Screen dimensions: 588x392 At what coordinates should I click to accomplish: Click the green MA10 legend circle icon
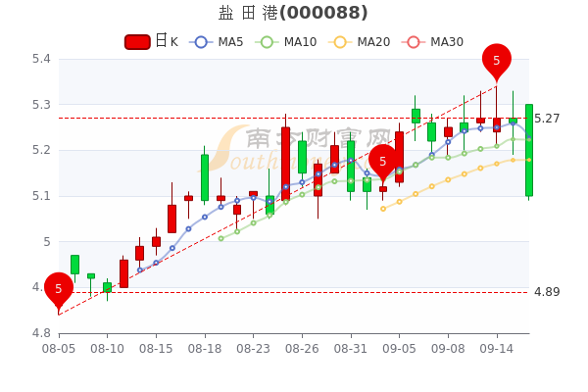(x=267, y=42)
